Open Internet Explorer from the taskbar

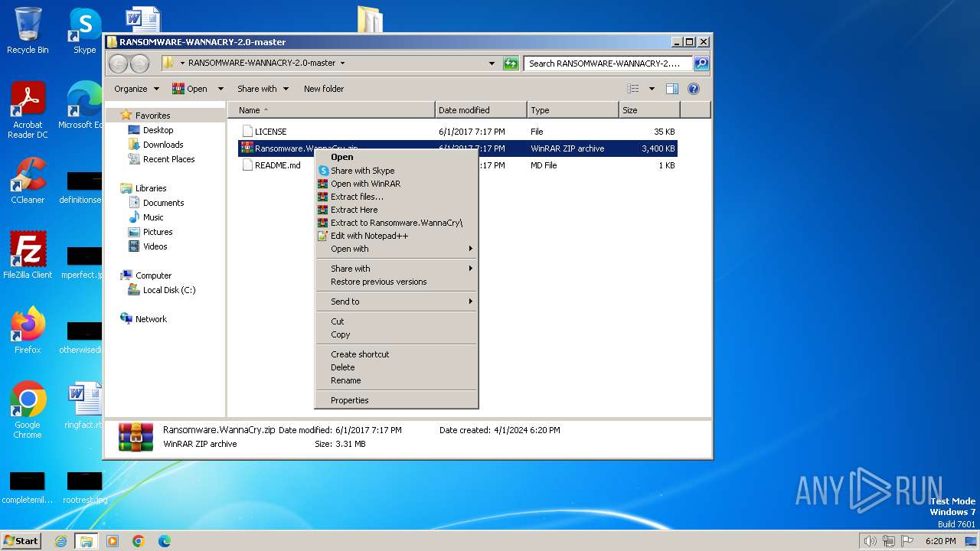click(x=61, y=541)
